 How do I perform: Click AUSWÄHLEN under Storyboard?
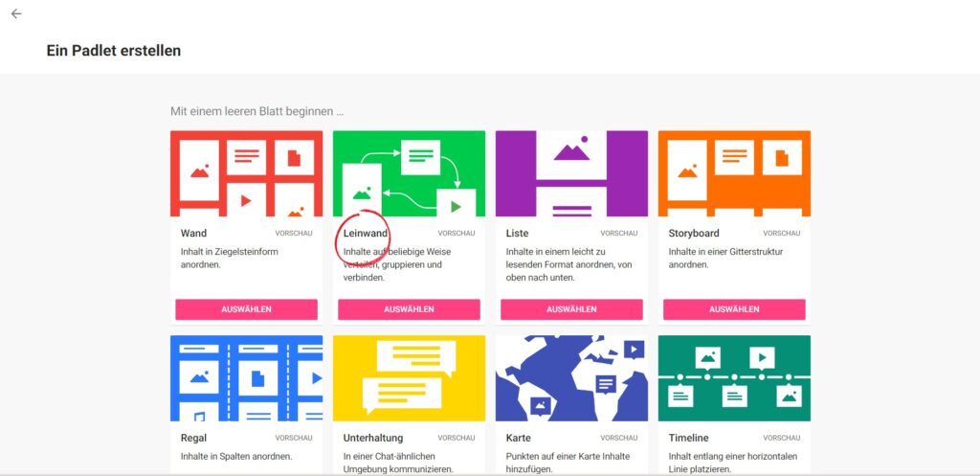point(734,309)
